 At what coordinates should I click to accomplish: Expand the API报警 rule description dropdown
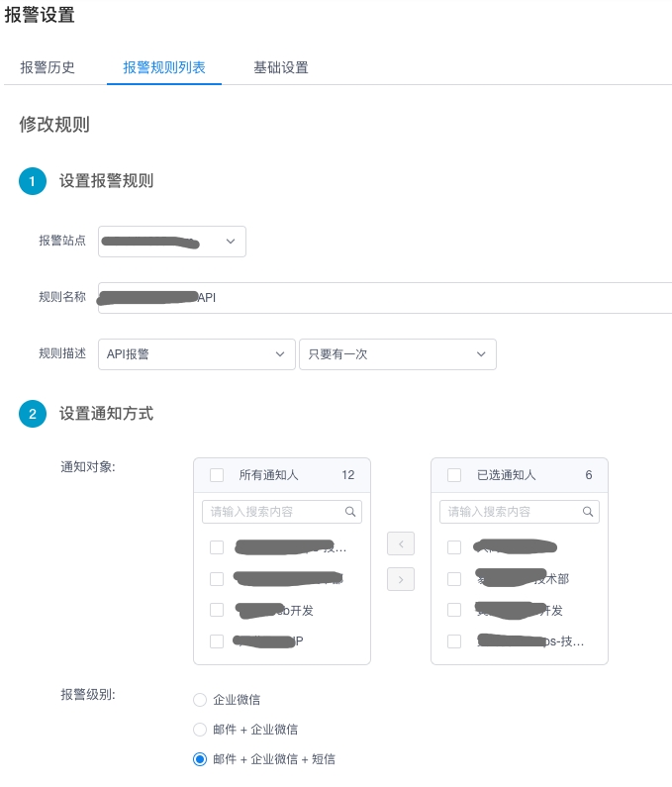click(196, 353)
